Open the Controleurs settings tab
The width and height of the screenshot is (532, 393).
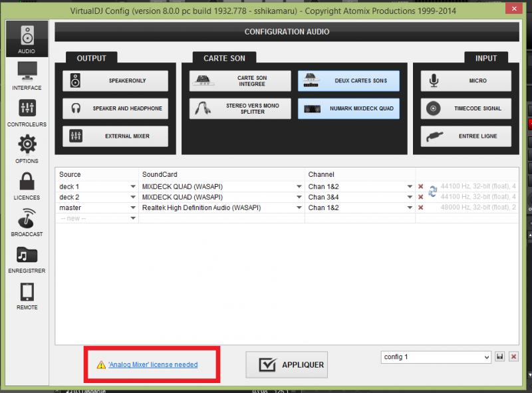pyautogui.click(x=27, y=112)
